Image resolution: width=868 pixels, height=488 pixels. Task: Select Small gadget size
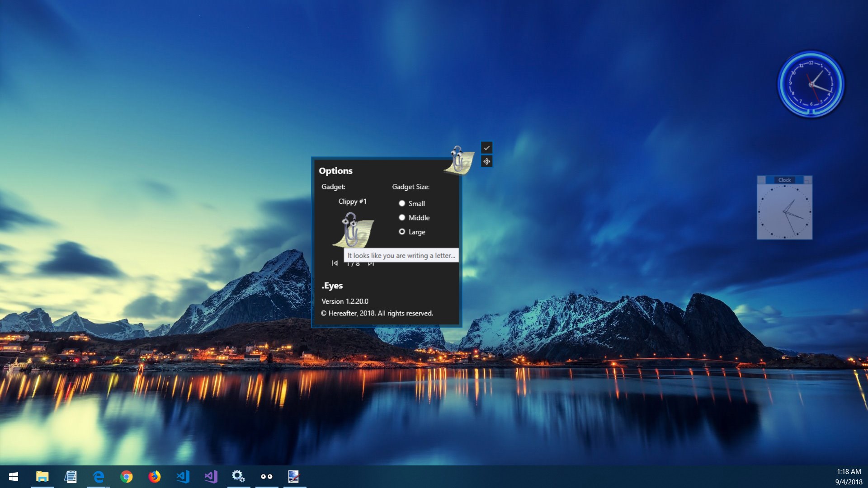click(x=402, y=203)
